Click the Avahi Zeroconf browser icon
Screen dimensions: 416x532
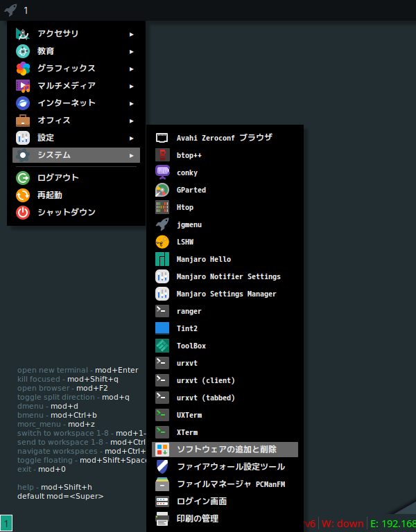(x=162, y=138)
